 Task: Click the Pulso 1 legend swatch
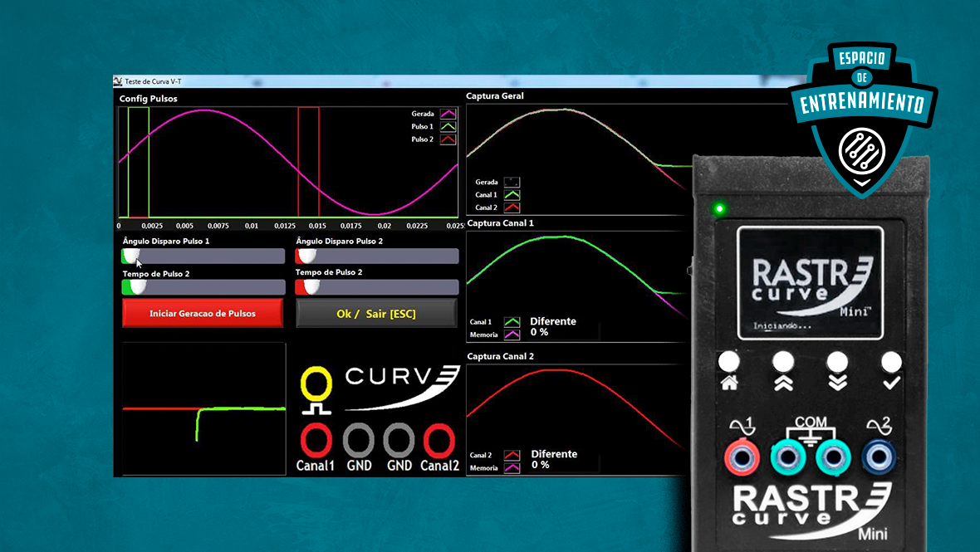(x=448, y=127)
